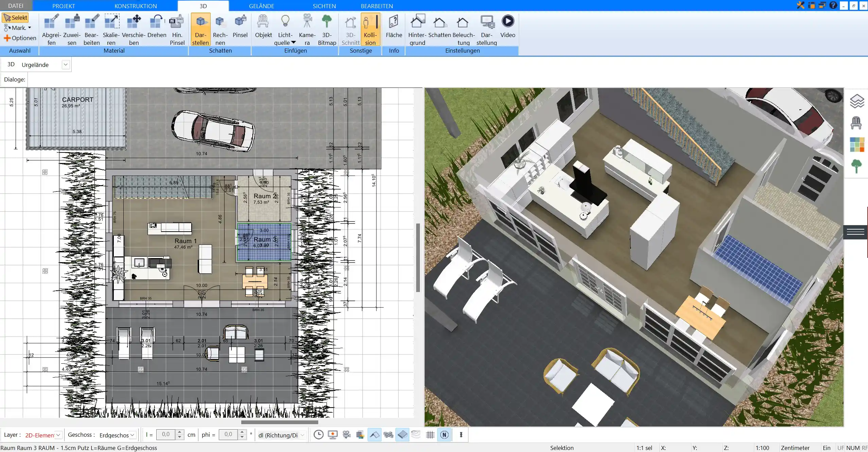Open the layers stack side panel
Screen dimensions: 868x452
[x=856, y=101]
